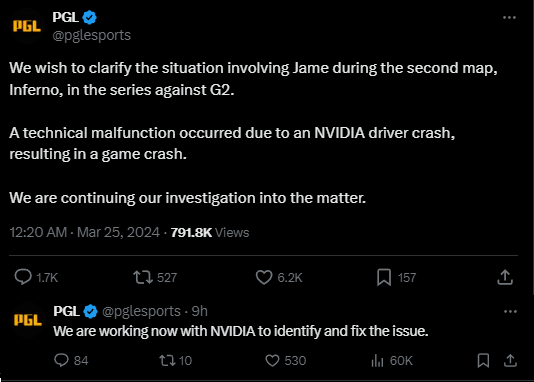Share the follow-up PGL reply tweet

pyautogui.click(x=510, y=360)
